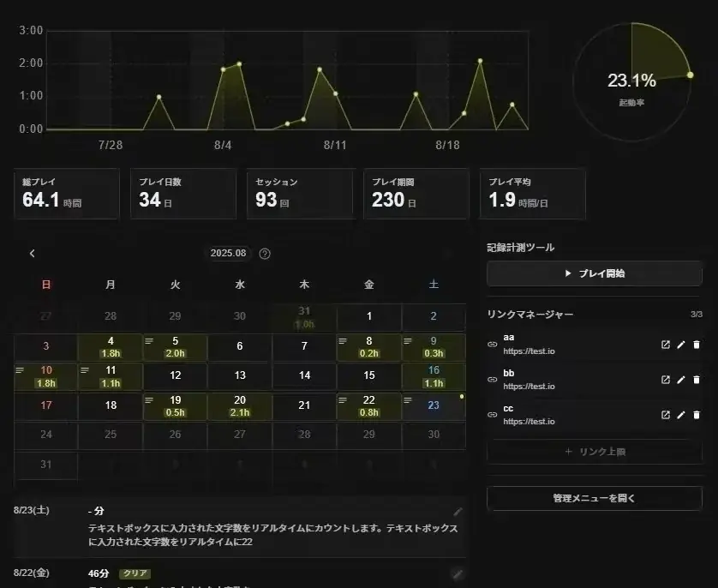Edit the 8/23(土) log entry pencil
718x588 pixels.
click(x=458, y=511)
